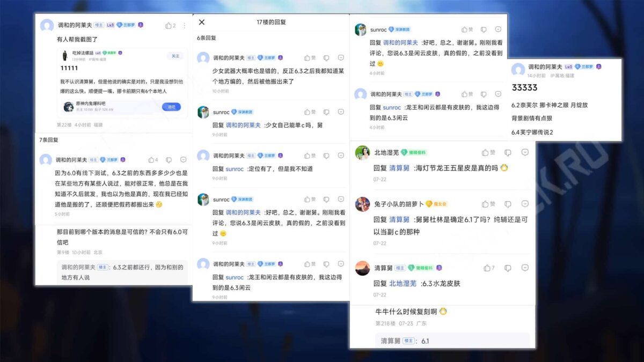Open comment bubble on "因为6.0有线下测试" reply

(184, 160)
